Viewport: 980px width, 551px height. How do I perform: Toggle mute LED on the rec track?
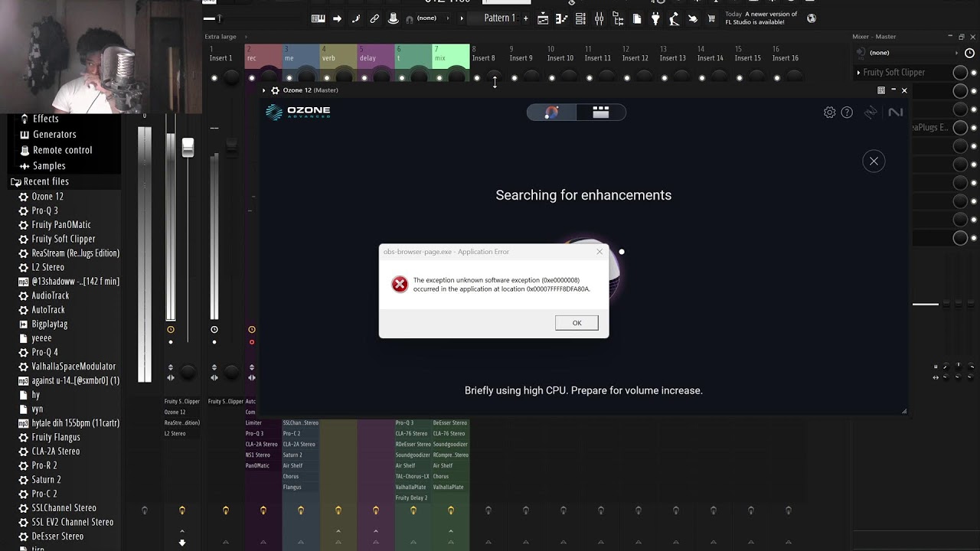(x=252, y=78)
